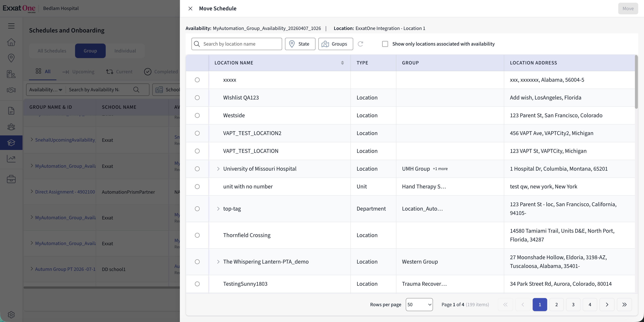Go to first page double-arrow
The image size is (644, 322).
click(505, 305)
